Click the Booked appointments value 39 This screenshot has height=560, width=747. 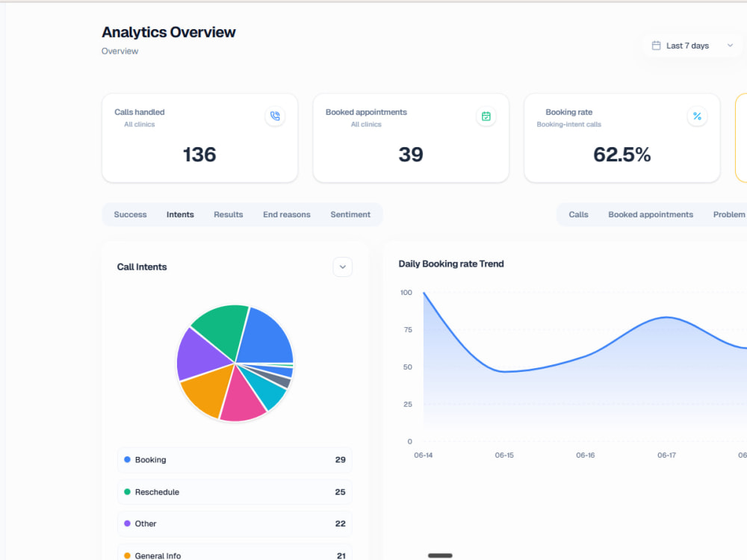[411, 155]
